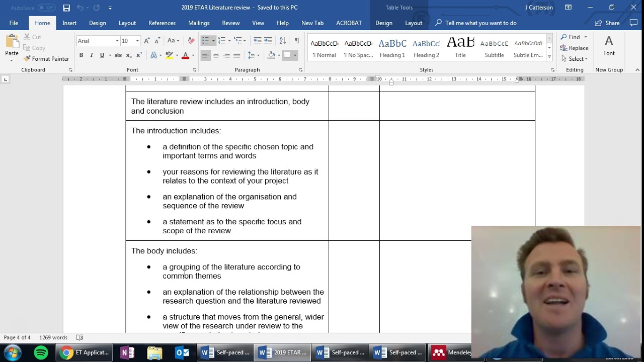This screenshot has height=362, width=644.
Task: Click the Save icon in the title bar
Action: 66,8
